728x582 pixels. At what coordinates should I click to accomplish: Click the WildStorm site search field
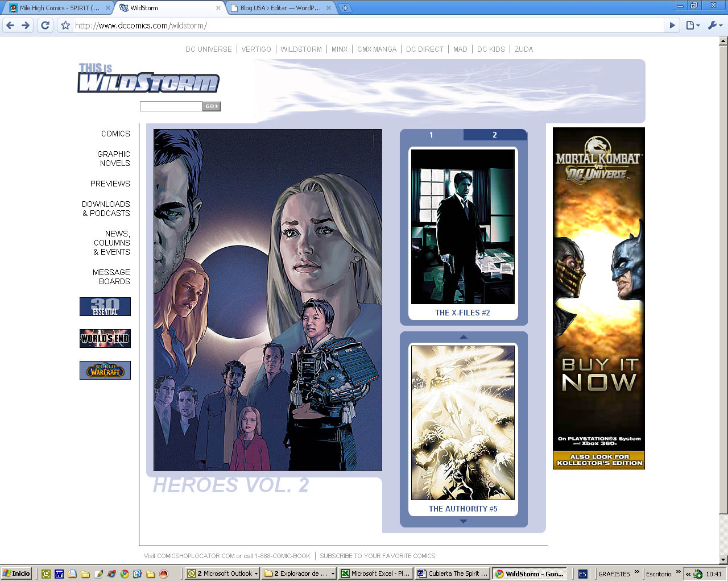click(x=171, y=106)
